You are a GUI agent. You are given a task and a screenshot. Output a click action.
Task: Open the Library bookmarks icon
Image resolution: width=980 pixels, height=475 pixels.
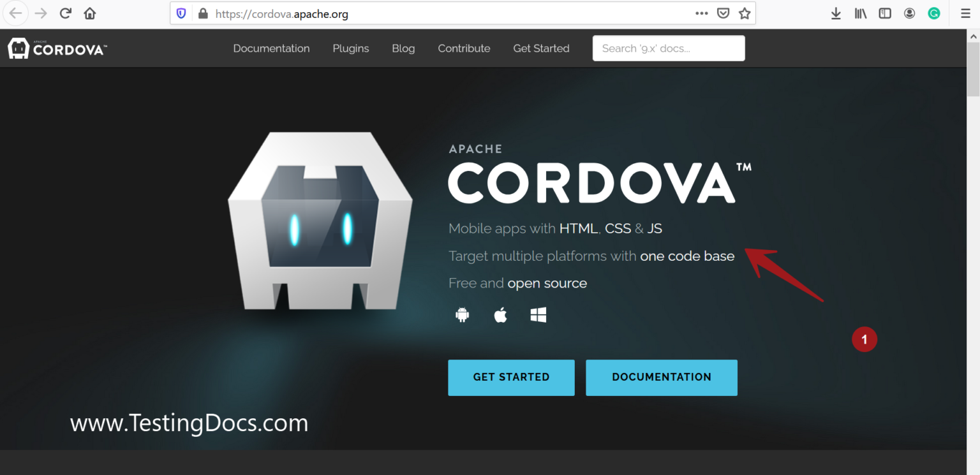(x=861, y=13)
